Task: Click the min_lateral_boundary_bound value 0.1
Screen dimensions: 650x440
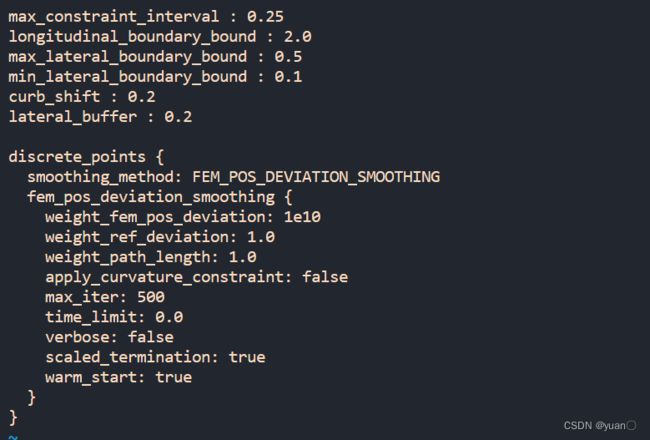Action: tap(288, 77)
